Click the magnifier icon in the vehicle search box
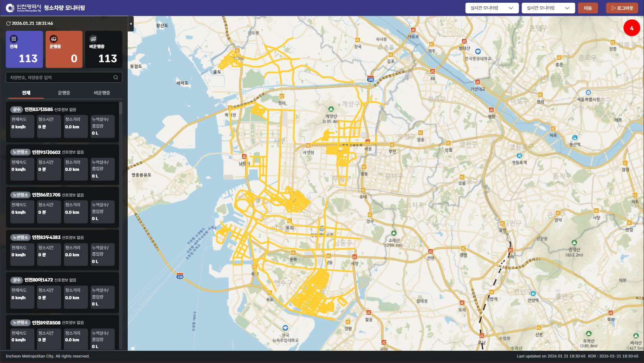The height and width of the screenshot is (363, 644). click(115, 78)
